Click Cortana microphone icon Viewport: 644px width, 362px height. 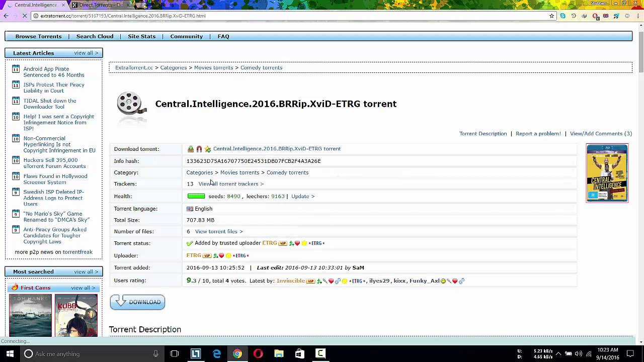[x=156, y=353]
